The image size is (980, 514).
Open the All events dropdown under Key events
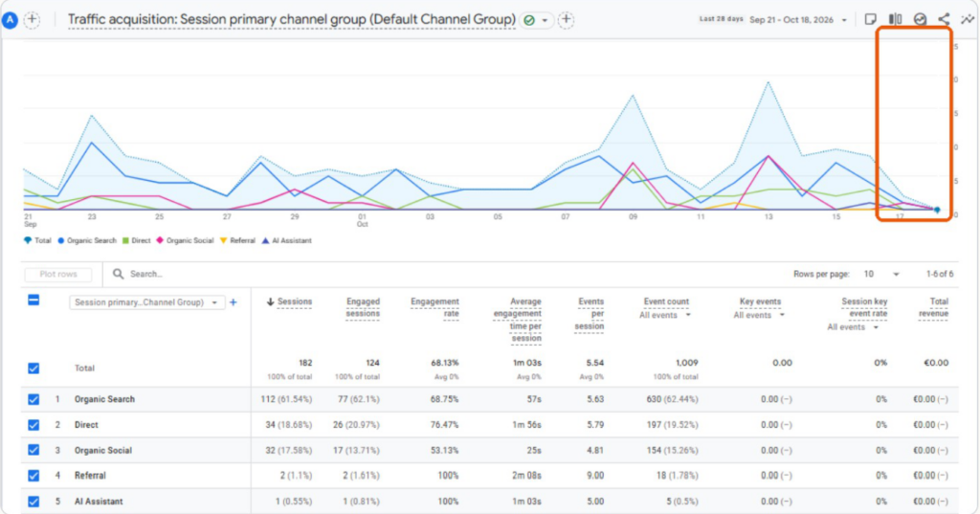coord(759,315)
